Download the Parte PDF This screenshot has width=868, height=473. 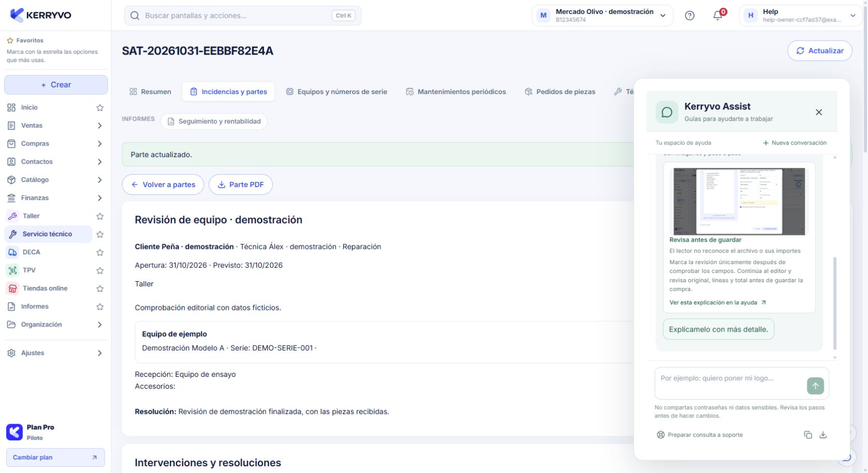point(241,185)
